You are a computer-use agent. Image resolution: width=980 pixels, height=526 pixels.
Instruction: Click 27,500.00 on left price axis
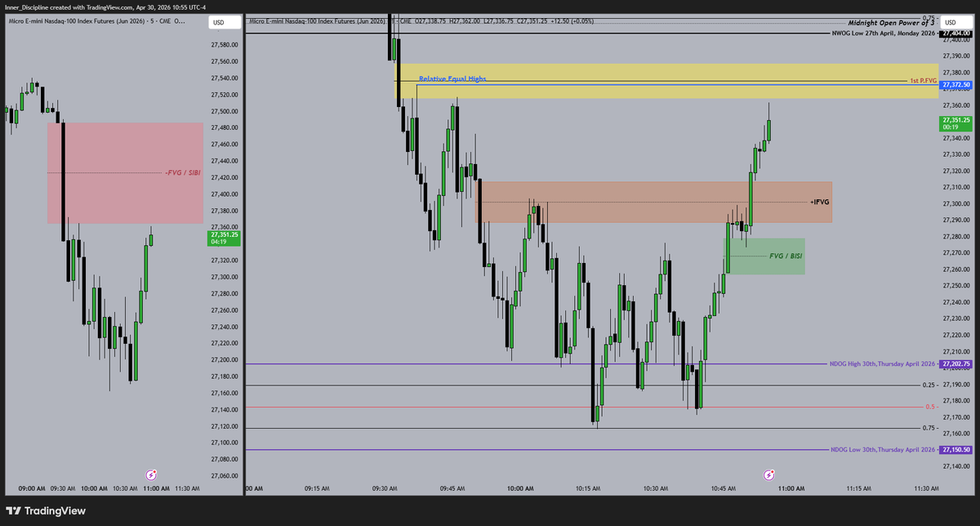click(x=224, y=111)
